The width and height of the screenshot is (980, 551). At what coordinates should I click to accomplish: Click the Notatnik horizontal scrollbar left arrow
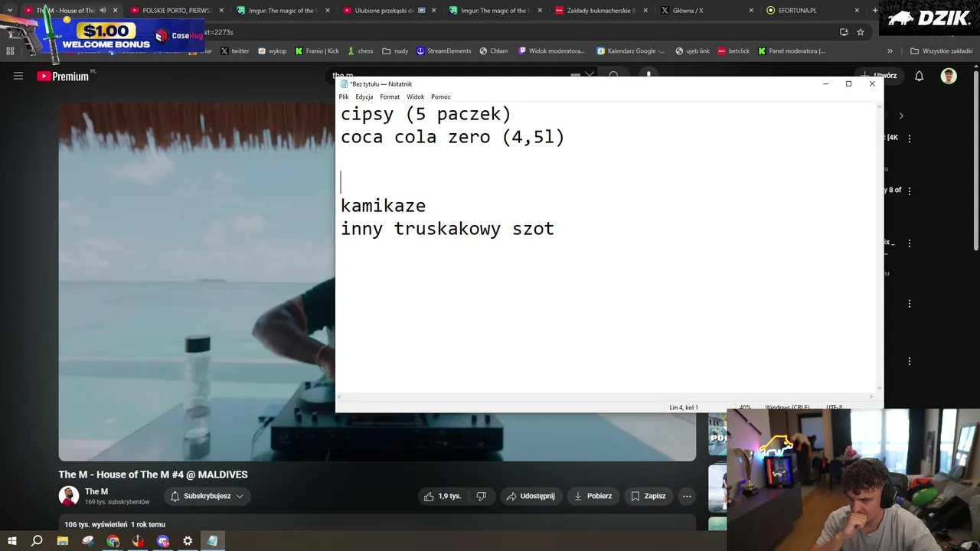[341, 396]
